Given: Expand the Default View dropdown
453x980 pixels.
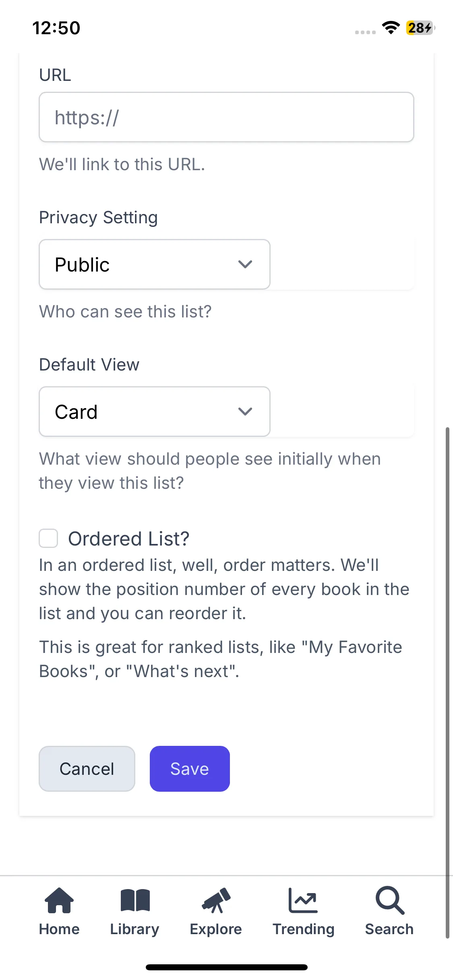Looking at the screenshot, I should pos(154,412).
